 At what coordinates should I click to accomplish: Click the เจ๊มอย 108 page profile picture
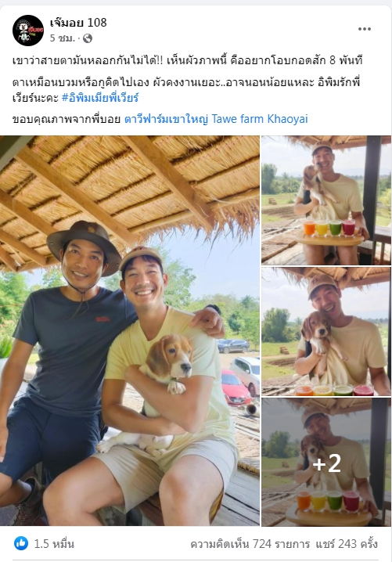point(28,31)
